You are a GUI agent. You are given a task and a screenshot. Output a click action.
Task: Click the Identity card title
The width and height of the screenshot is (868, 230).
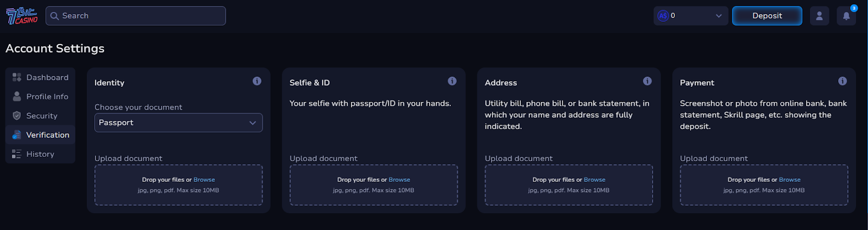110,82
